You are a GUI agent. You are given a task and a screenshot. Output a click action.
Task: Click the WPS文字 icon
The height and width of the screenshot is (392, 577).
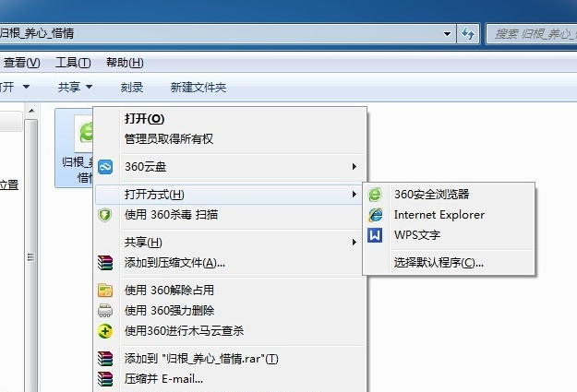point(375,235)
